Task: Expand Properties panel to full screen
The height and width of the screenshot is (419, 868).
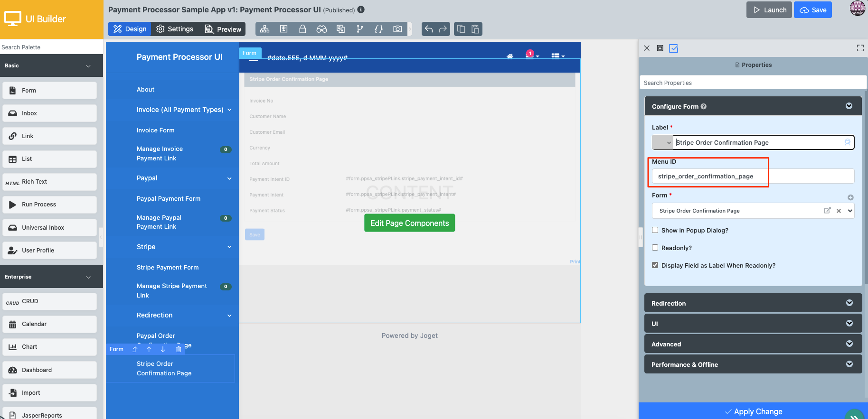Action: pyautogui.click(x=860, y=48)
